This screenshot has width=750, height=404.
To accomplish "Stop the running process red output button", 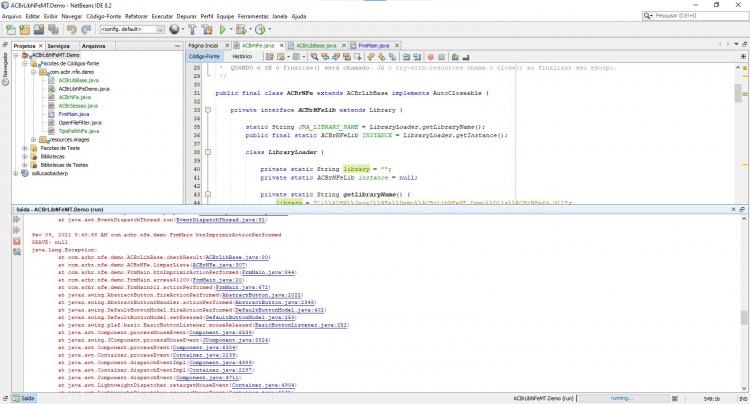I will point(17,241).
